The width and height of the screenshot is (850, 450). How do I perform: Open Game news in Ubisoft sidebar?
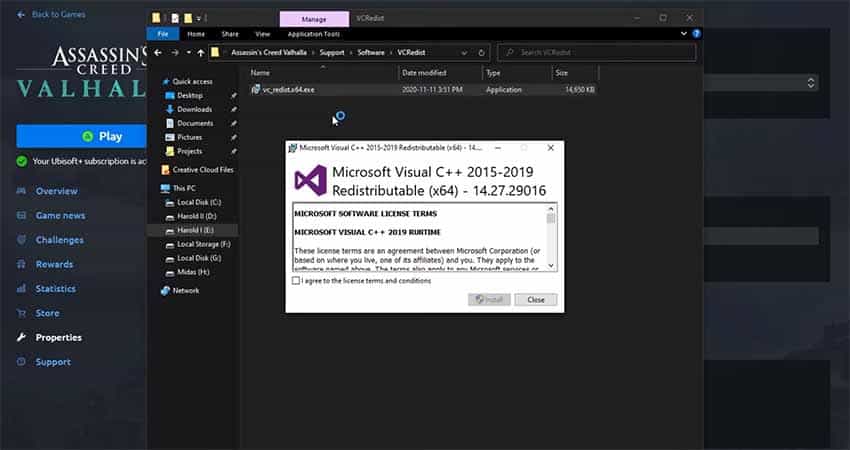(60, 215)
